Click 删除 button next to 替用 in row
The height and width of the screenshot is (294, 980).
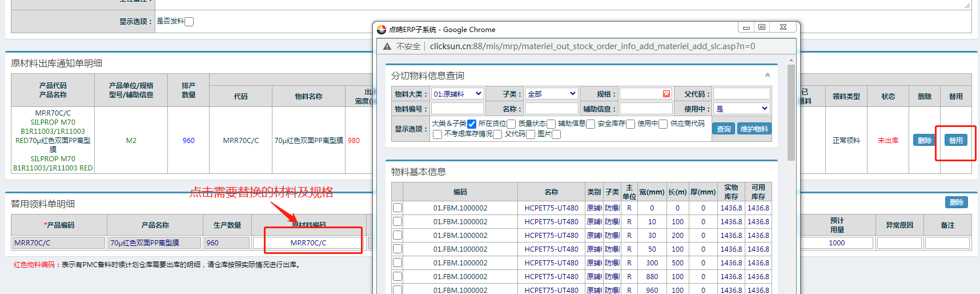click(924, 140)
